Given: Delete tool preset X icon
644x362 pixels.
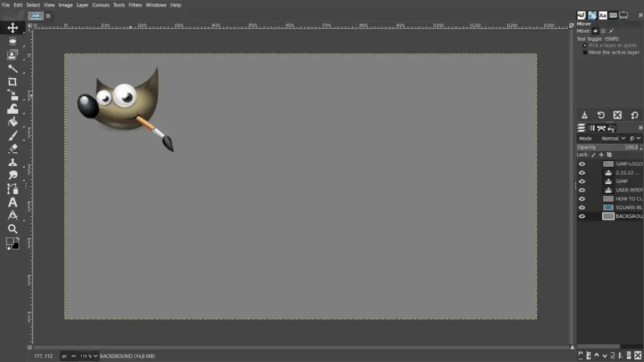Looking at the screenshot, I should (x=618, y=115).
